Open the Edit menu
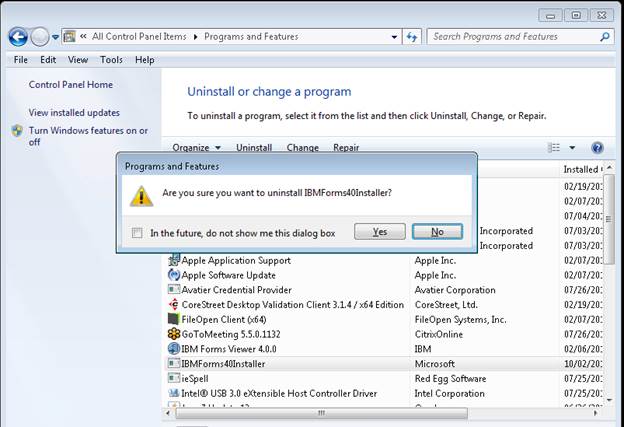The width and height of the screenshot is (624, 427). click(48, 60)
